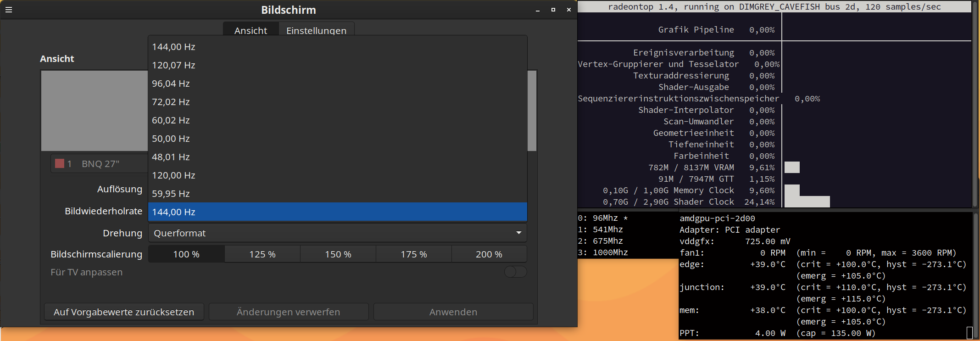This screenshot has width=980, height=341.
Task: Click the Drehung dropdown arrow
Action: tap(519, 233)
